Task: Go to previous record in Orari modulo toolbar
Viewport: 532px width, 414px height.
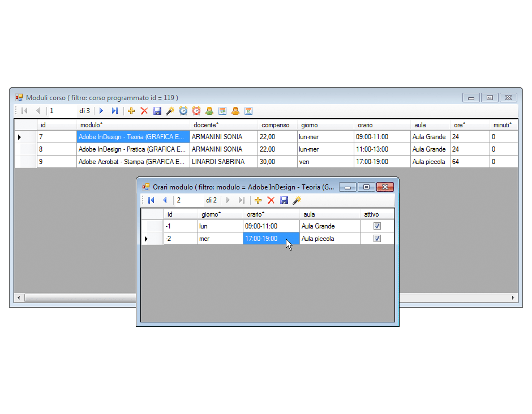Action: pyautogui.click(x=165, y=200)
